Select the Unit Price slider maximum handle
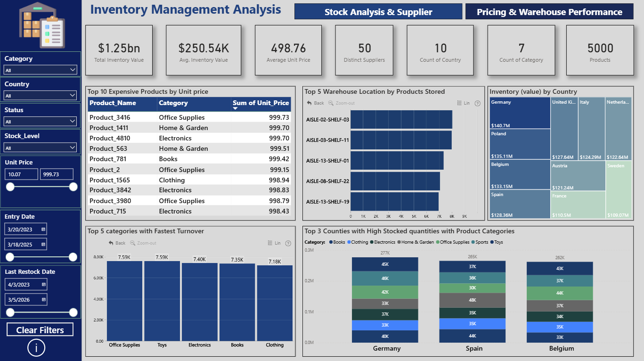This screenshot has height=361, width=644. click(73, 187)
